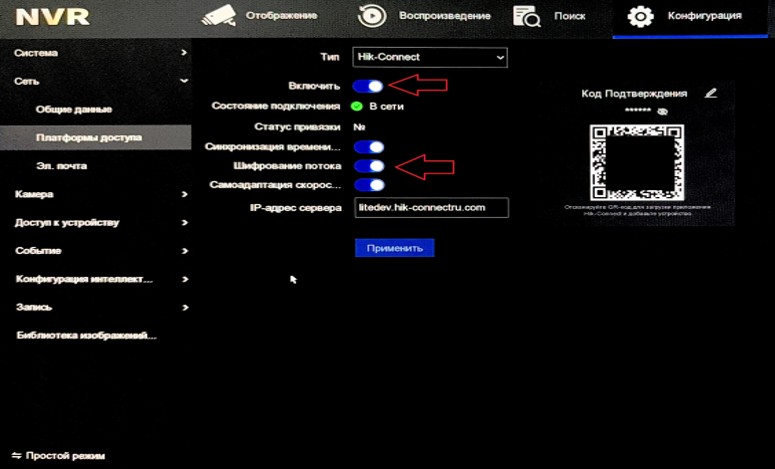Click the pencil icon next to Код Подтверждения

[x=711, y=93]
